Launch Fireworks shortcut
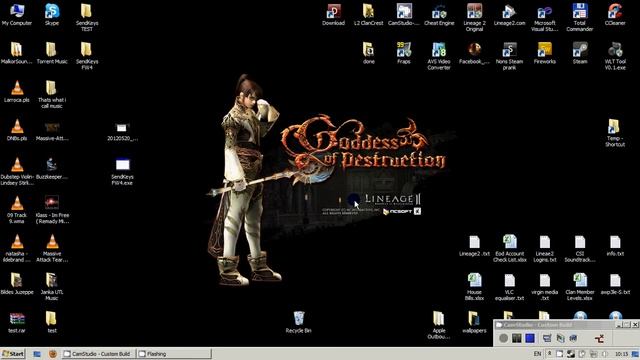Screen dimensions: 640x360 click(544, 53)
